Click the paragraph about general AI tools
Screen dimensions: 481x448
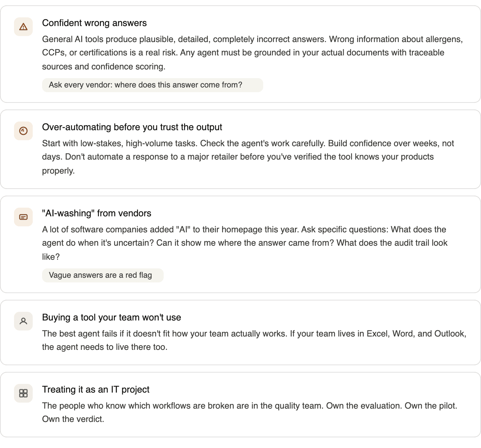click(x=253, y=53)
